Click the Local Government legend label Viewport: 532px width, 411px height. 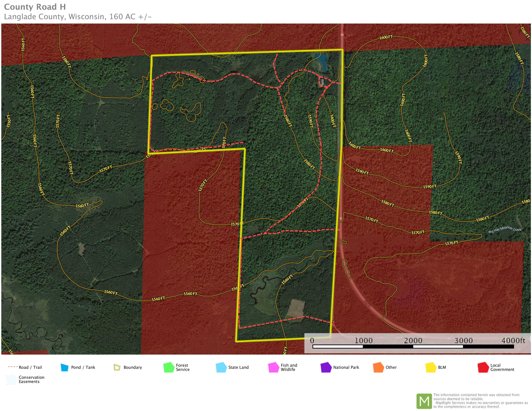[502, 367]
